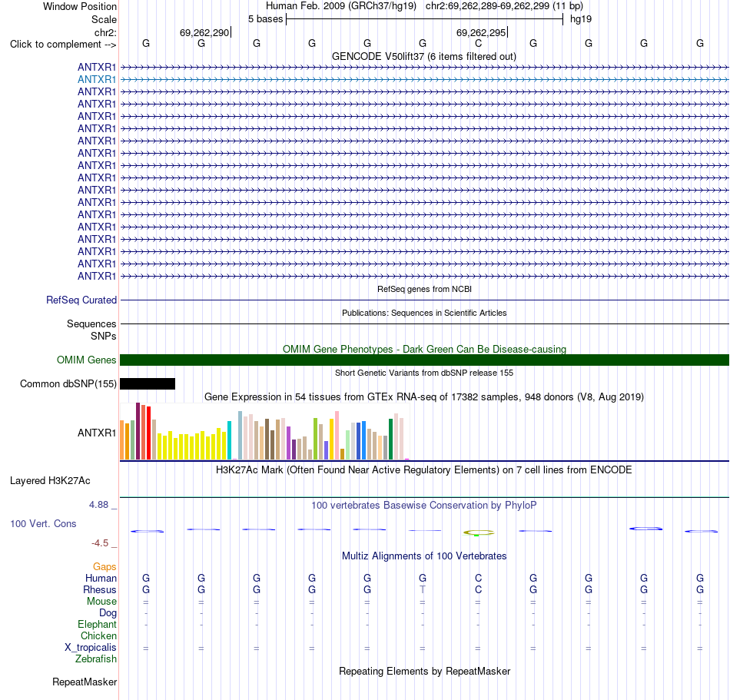
Task: Open '100 vertebrates Basewise Conservation by PhyloP' title
Action: click(x=423, y=506)
